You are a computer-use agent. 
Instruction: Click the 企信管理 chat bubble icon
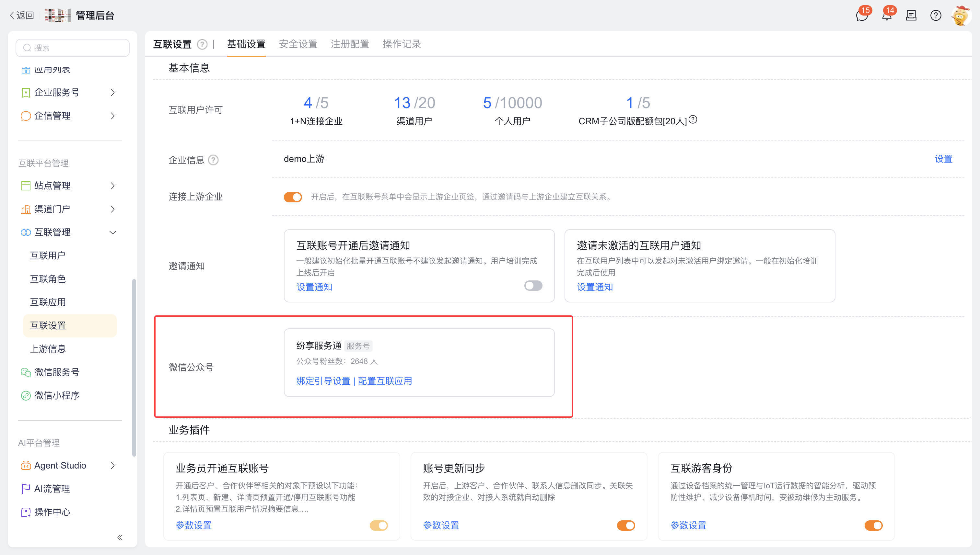pyautogui.click(x=26, y=116)
